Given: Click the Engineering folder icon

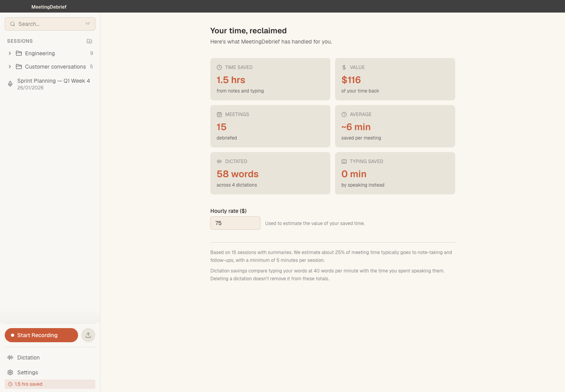Looking at the screenshot, I should pos(19,53).
